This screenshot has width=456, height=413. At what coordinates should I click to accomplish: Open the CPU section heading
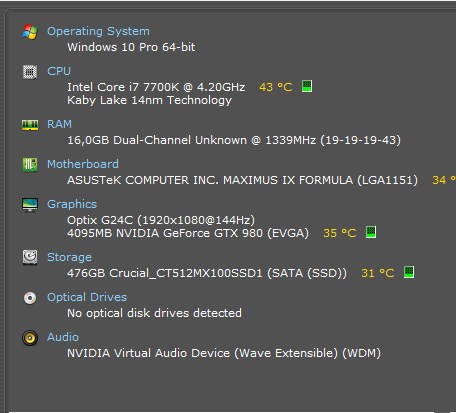[x=59, y=71]
